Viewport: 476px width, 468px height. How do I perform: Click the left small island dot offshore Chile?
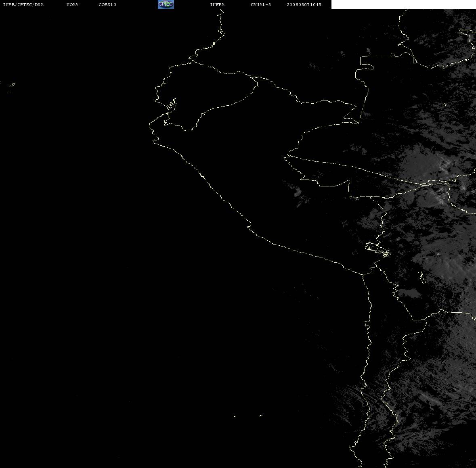pyautogui.click(x=235, y=416)
